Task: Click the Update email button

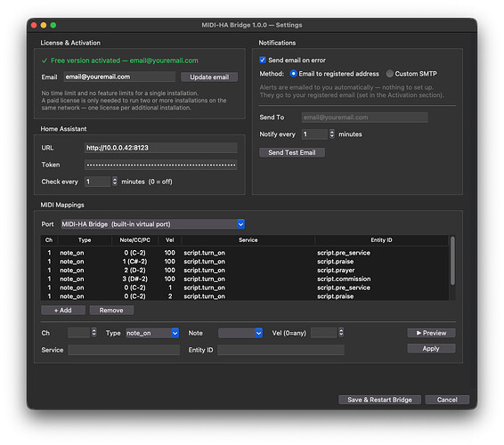Action: (x=209, y=77)
